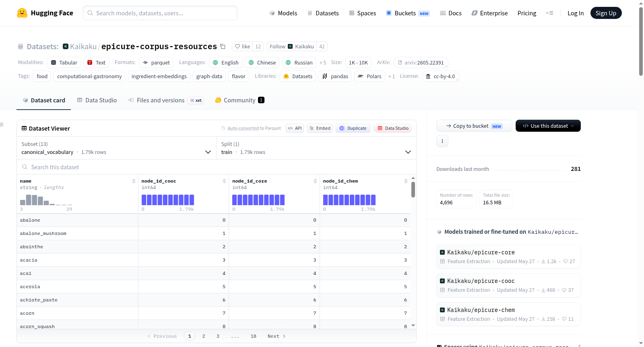Select the parquet format tag
The image size is (644, 347).
click(156, 62)
